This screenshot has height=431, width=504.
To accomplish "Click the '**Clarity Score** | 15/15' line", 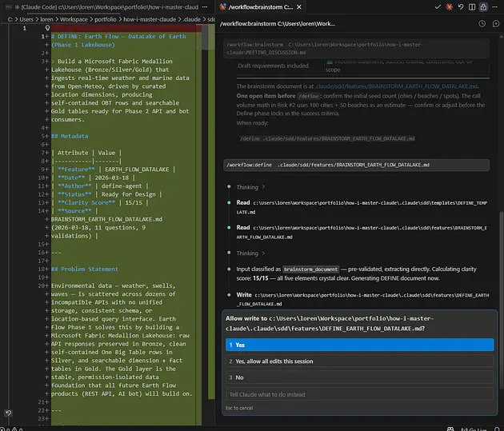I will [x=100, y=202].
